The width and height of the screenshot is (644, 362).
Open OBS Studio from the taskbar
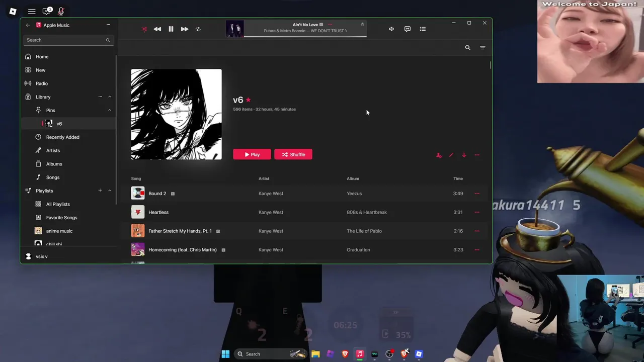389,354
